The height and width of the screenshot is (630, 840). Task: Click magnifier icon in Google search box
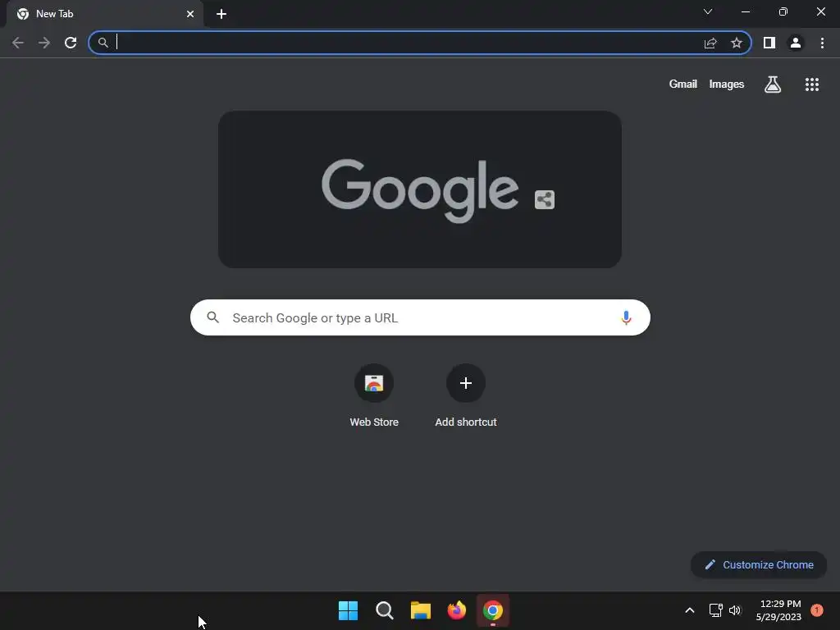[213, 317]
